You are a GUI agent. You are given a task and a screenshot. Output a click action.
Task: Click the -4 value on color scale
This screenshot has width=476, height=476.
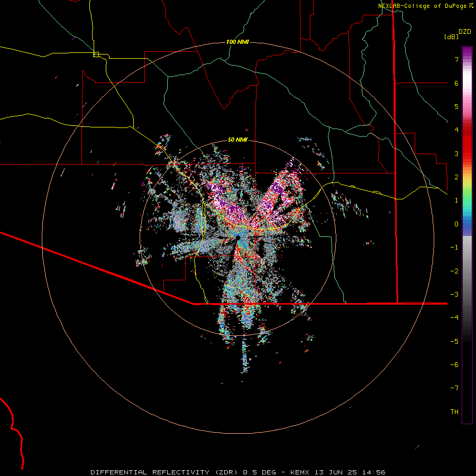[454, 318]
